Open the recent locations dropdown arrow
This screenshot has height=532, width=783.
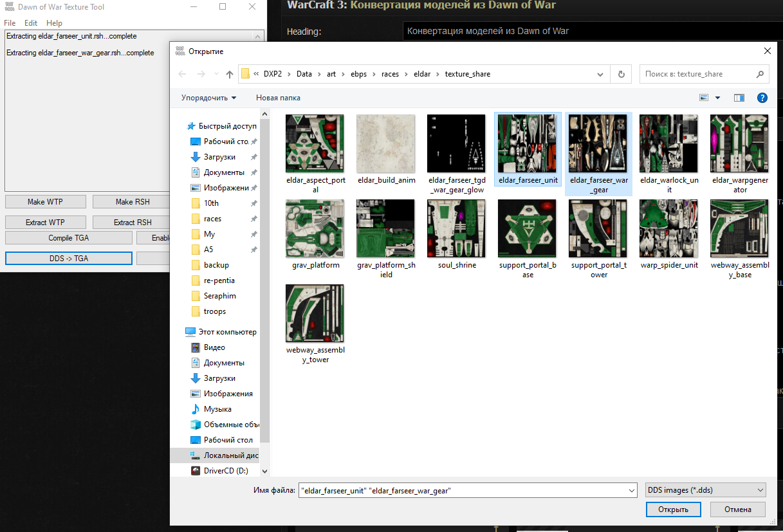pos(216,74)
